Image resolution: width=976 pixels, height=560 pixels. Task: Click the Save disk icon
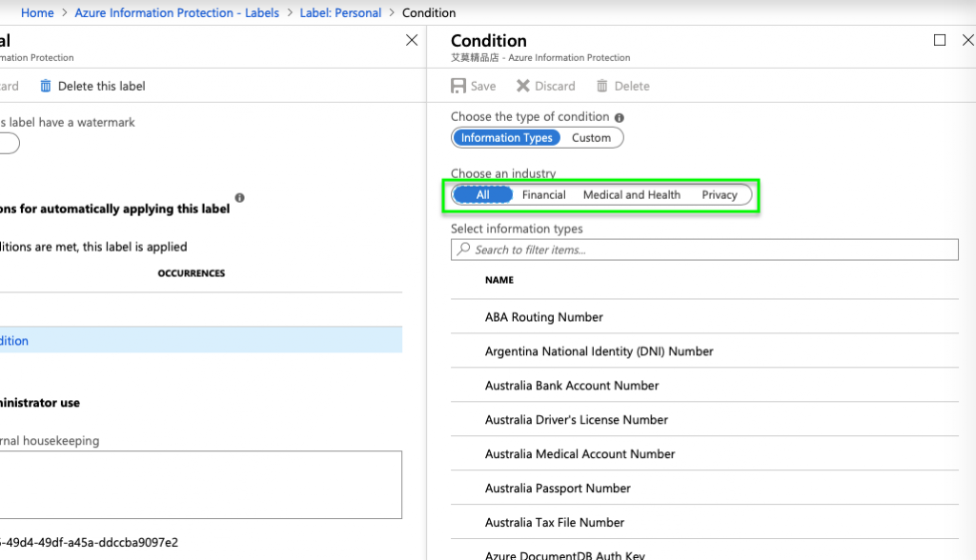coord(458,86)
